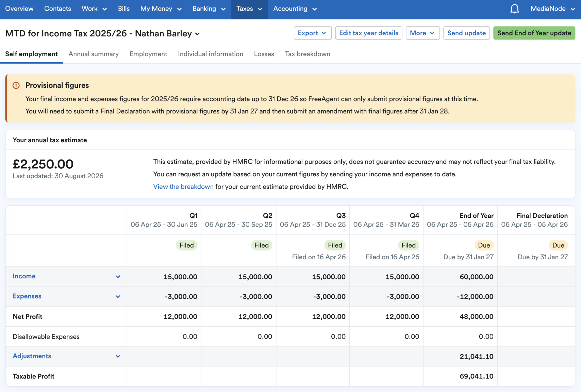Click the Provisional figures warning icon
581x392 pixels.
click(x=16, y=85)
